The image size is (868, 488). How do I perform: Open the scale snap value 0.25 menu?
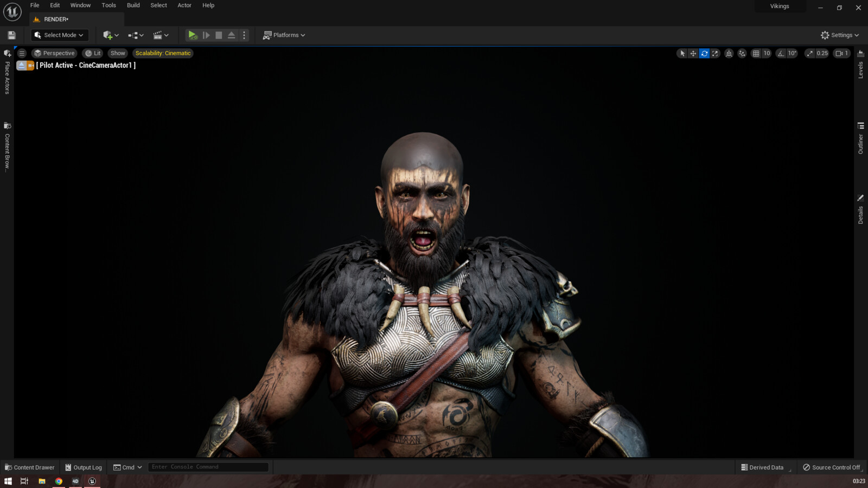point(822,53)
